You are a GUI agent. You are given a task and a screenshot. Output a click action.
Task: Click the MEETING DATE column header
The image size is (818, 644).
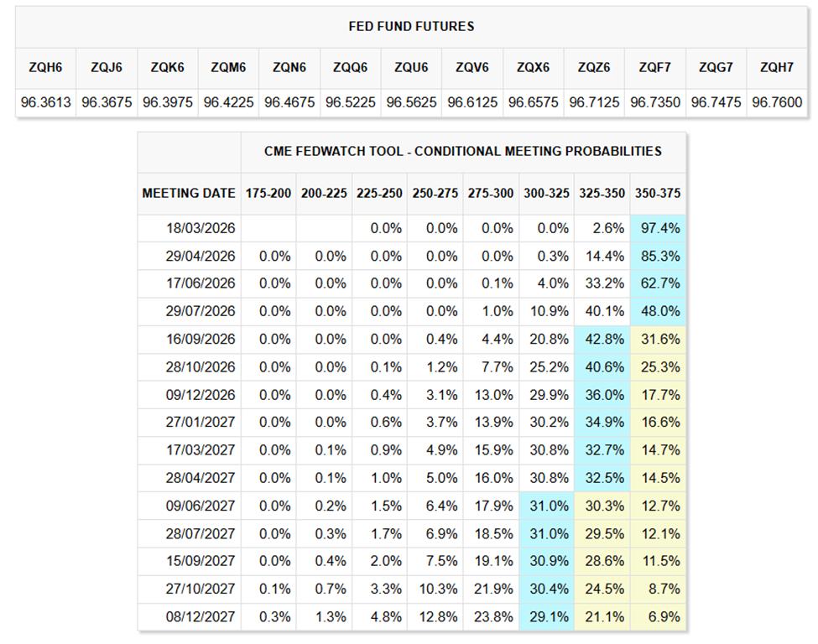[189, 193]
